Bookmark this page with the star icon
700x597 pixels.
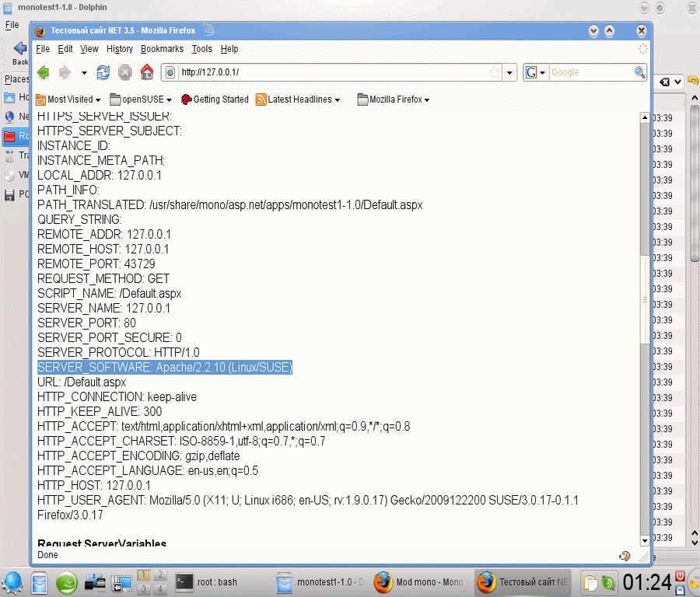click(x=495, y=72)
